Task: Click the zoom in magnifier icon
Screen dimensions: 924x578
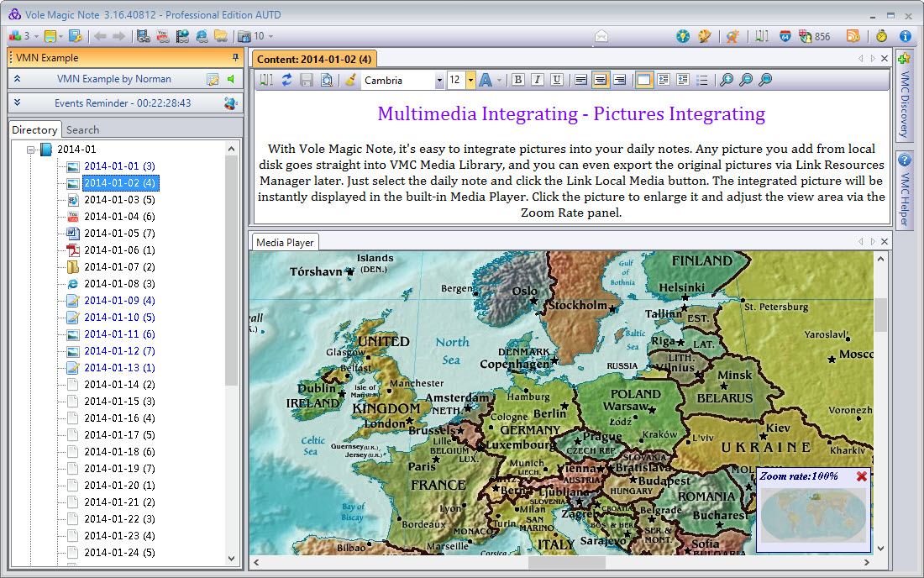Action: 725,80
